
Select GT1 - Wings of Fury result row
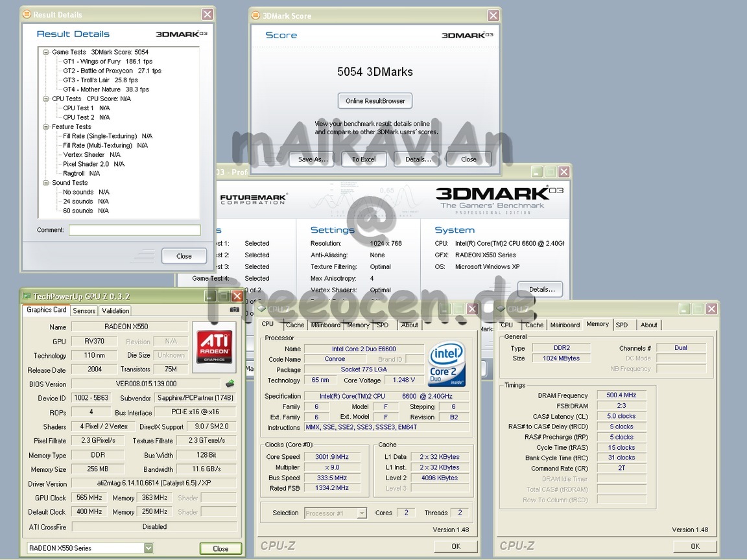[108, 62]
